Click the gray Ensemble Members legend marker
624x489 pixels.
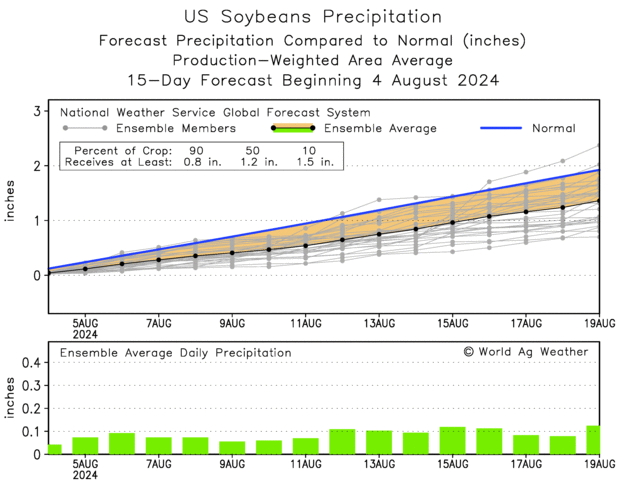[x=85, y=128]
